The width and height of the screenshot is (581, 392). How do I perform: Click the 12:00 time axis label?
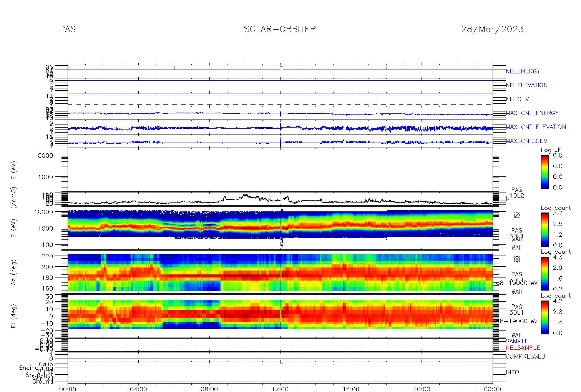pos(280,389)
